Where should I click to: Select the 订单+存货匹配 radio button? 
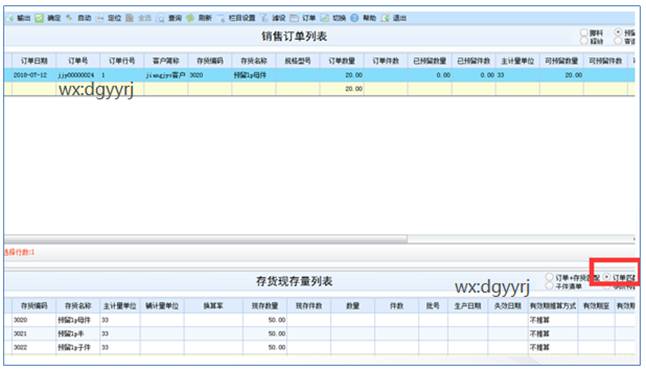click(549, 277)
